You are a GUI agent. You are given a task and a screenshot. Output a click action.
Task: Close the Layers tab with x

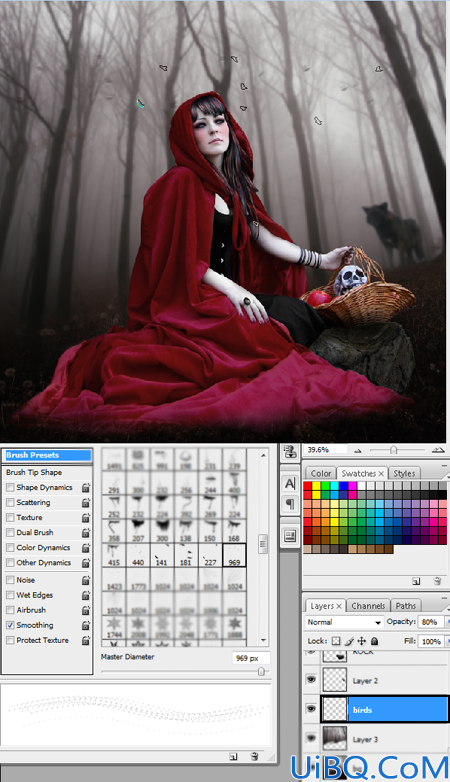[339, 606]
